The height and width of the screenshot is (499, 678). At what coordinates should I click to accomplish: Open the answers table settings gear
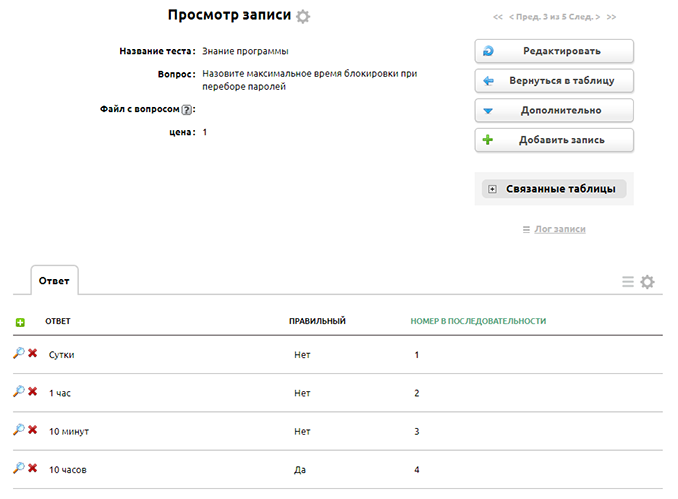(x=647, y=282)
